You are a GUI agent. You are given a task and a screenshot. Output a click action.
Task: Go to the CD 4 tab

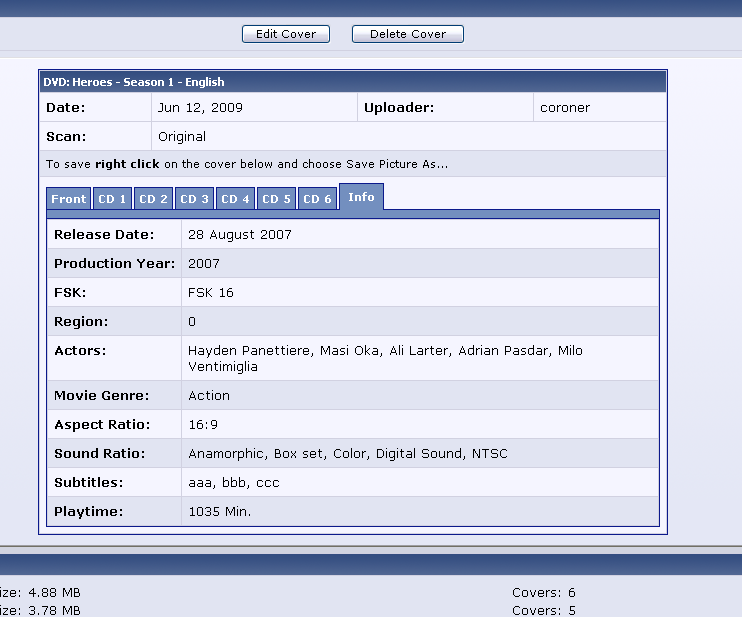(x=236, y=199)
